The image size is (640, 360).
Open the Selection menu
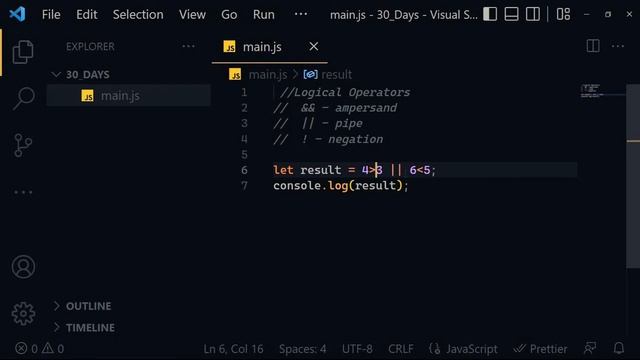pos(138,15)
